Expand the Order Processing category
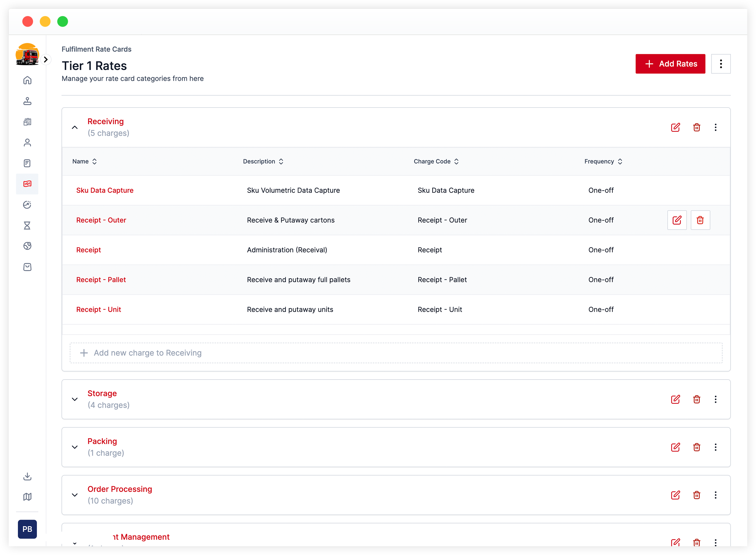The height and width of the screenshot is (555, 756). tap(75, 495)
